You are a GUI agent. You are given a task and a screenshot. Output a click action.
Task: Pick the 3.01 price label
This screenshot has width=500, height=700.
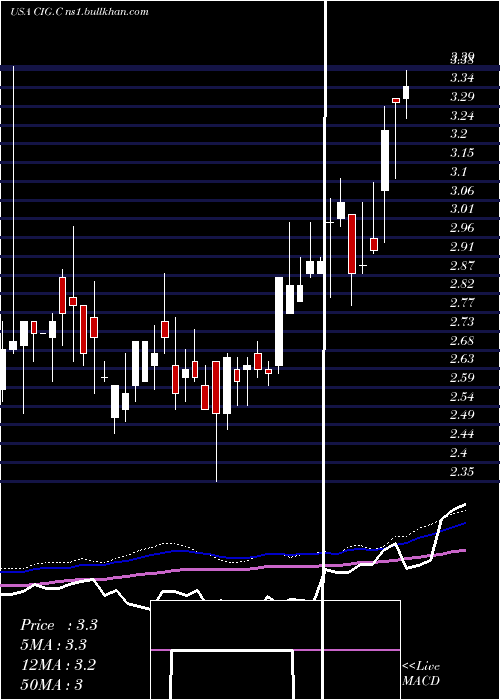(462, 209)
